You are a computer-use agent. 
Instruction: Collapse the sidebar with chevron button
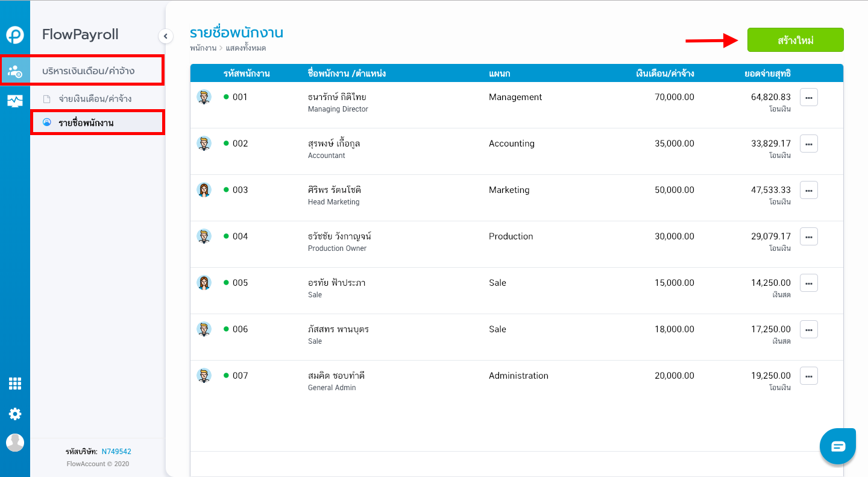(x=166, y=36)
